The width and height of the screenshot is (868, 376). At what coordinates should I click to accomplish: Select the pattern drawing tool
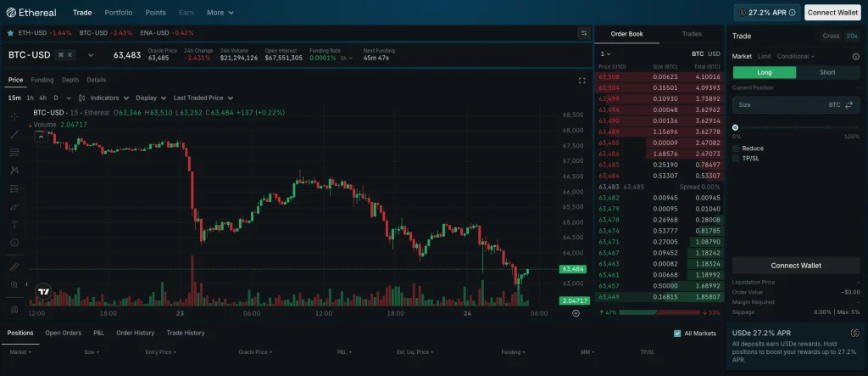tap(14, 171)
